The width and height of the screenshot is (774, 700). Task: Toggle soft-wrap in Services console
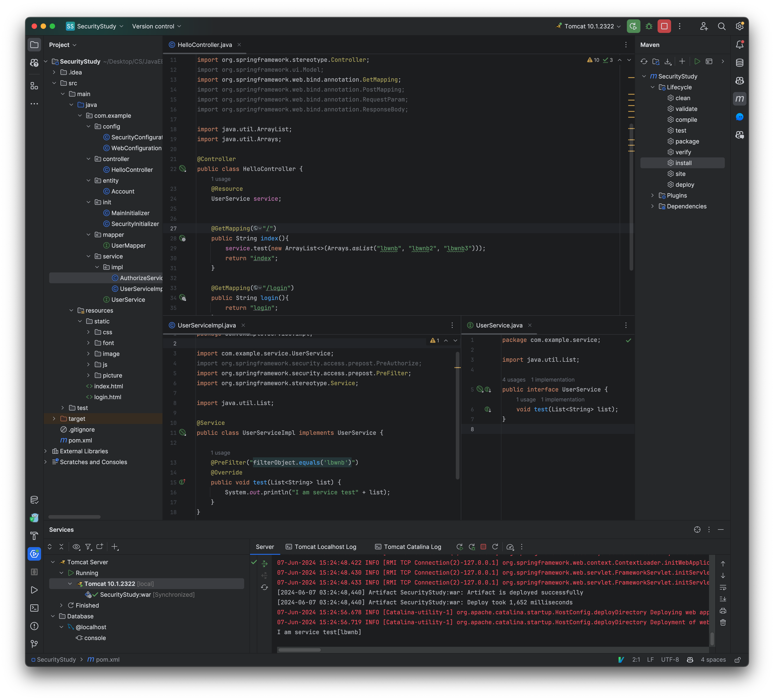coord(723,587)
